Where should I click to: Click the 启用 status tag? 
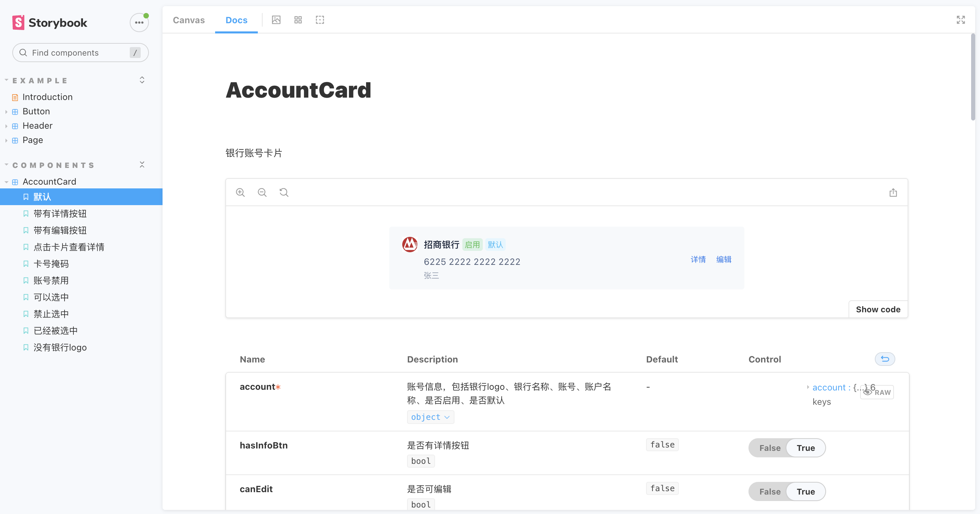[x=472, y=245]
